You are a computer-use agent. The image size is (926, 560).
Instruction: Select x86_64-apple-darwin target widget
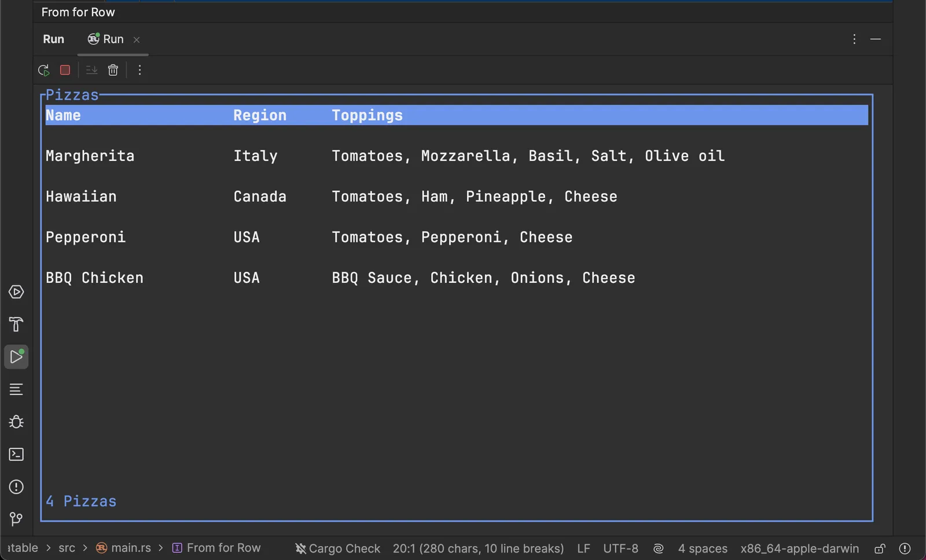tap(799, 548)
